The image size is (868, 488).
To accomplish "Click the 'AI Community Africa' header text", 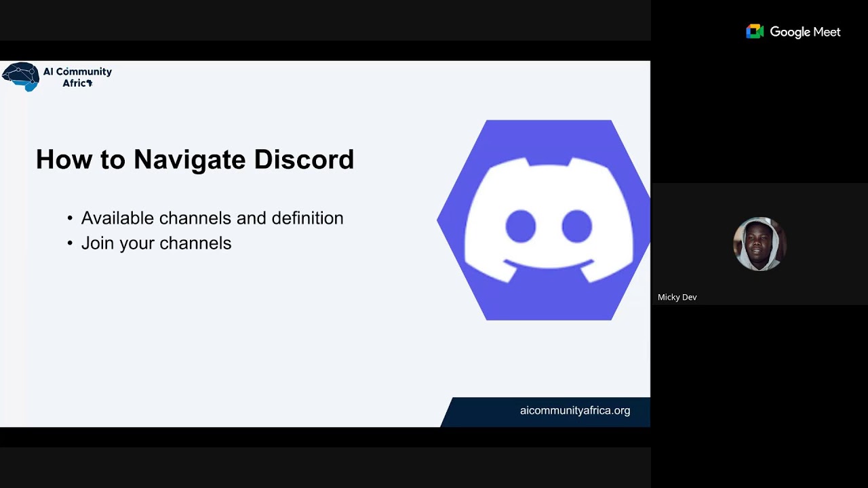I will click(77, 77).
